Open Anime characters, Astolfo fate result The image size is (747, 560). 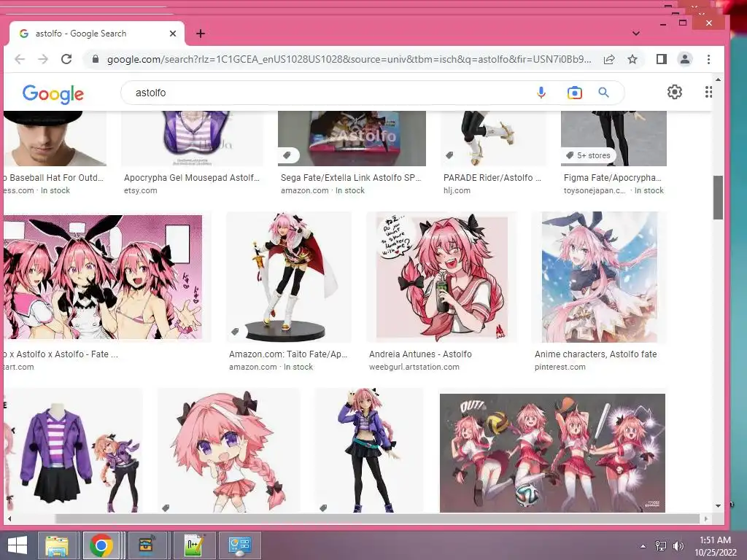click(x=595, y=354)
